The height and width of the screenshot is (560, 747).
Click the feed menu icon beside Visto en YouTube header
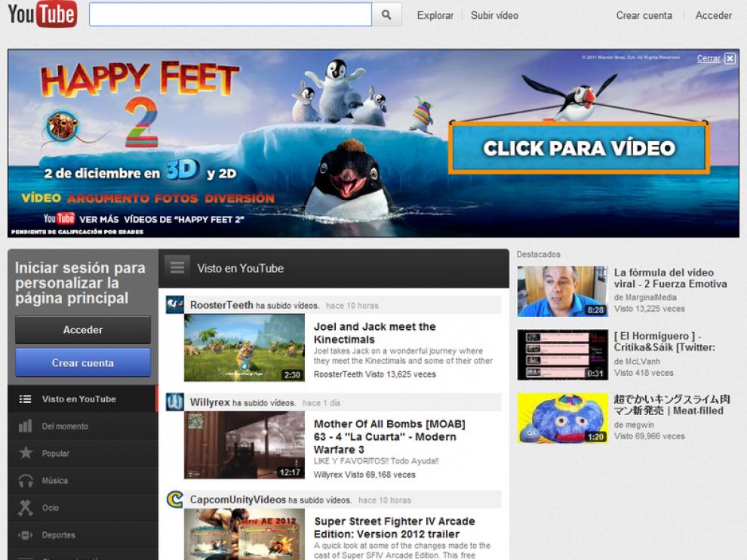tap(177, 267)
